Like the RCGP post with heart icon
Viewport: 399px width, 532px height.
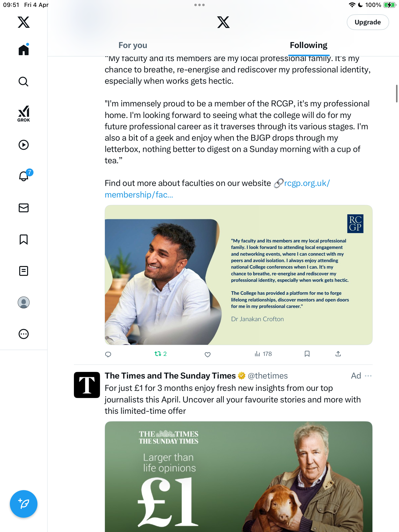pos(208,354)
